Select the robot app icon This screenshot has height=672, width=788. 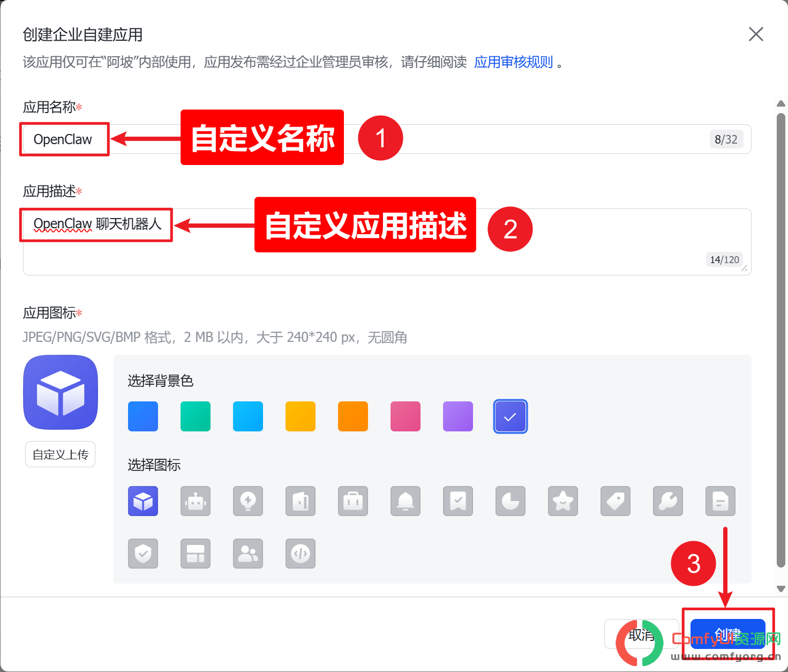(x=196, y=501)
